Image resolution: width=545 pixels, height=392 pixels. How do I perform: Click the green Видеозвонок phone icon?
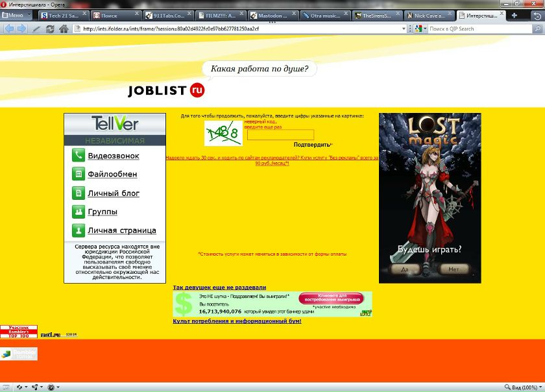(78, 155)
